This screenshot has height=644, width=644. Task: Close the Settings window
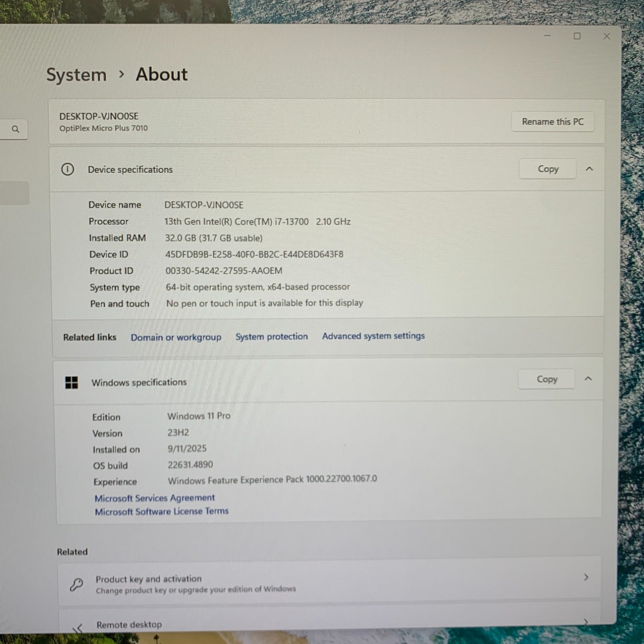607,36
